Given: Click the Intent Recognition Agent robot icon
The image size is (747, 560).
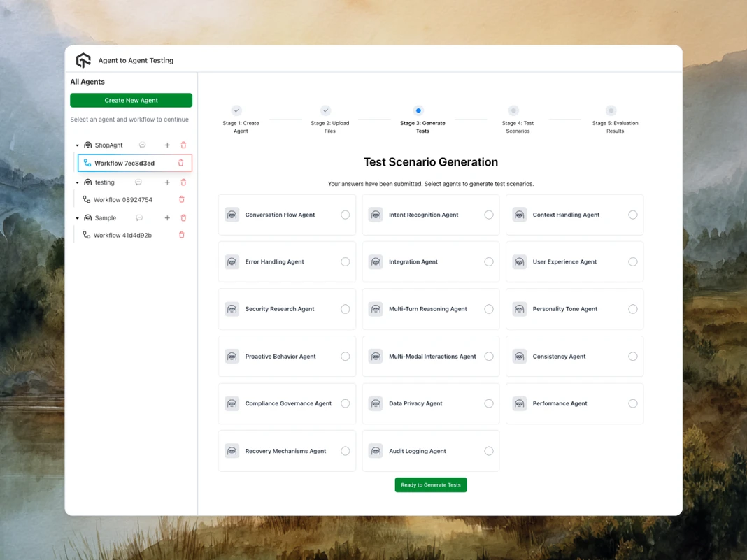Looking at the screenshot, I should click(x=376, y=215).
